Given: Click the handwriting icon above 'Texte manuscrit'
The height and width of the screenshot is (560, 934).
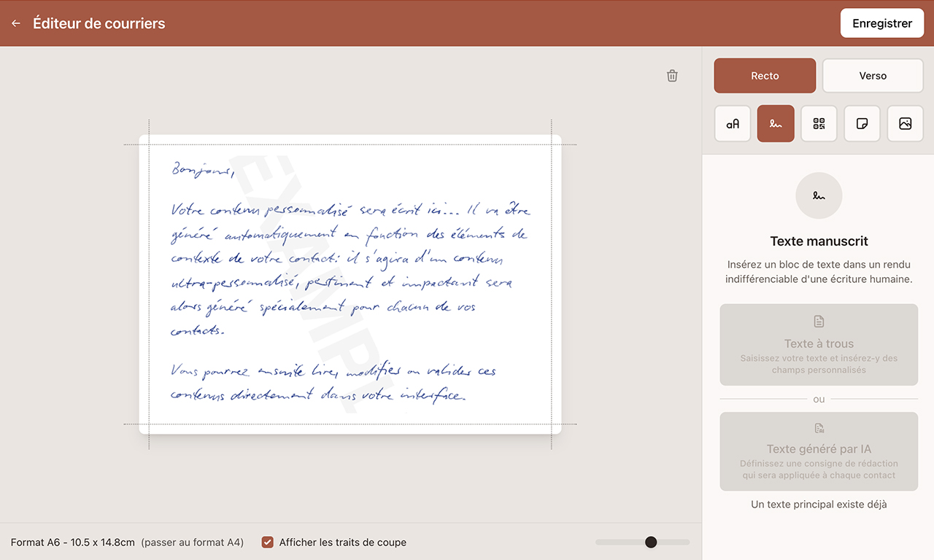Looking at the screenshot, I should 818,195.
